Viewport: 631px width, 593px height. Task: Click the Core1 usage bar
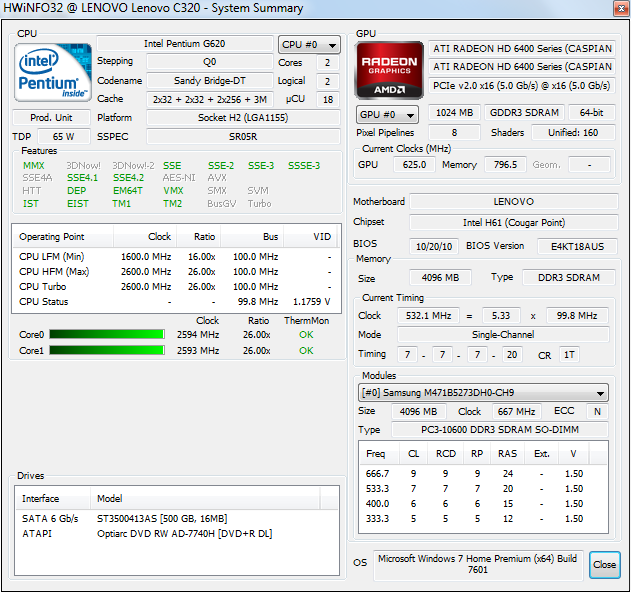click(x=106, y=351)
